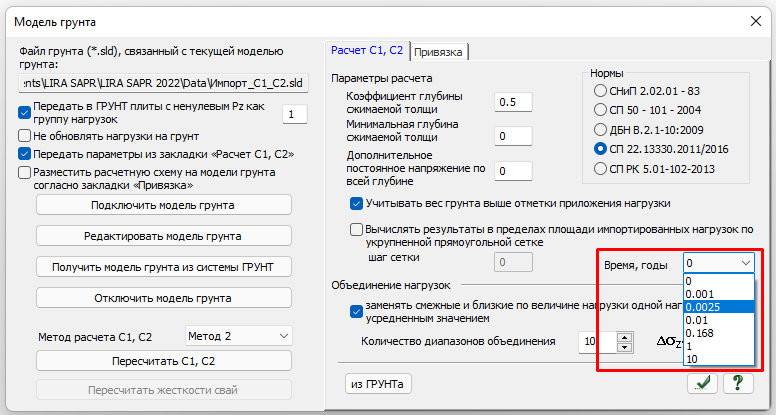Enable 'Разместить расчетную схему на модели грунта'
The image size is (776, 415).
(x=25, y=172)
